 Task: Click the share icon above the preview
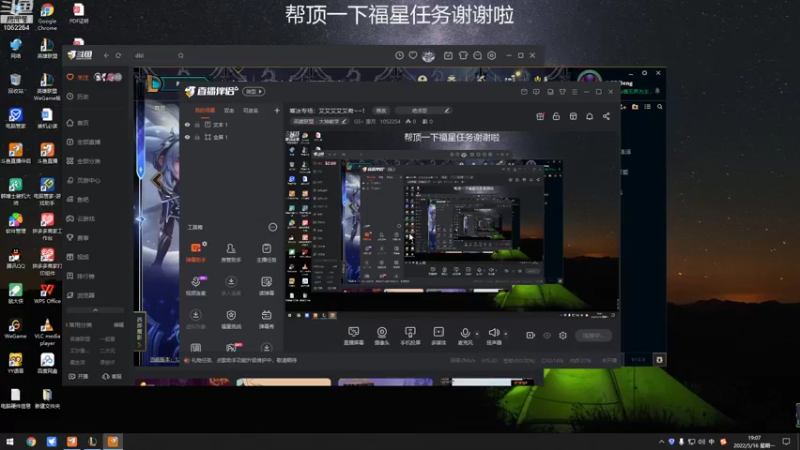pos(606,116)
